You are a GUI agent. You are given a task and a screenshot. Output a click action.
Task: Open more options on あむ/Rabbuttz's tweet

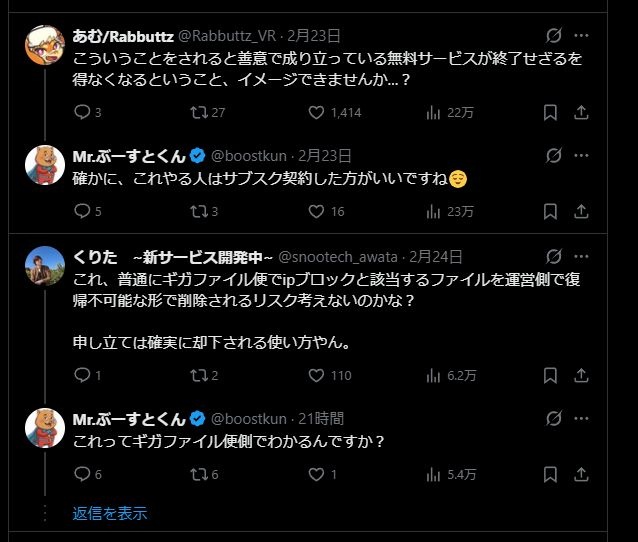[x=582, y=35]
